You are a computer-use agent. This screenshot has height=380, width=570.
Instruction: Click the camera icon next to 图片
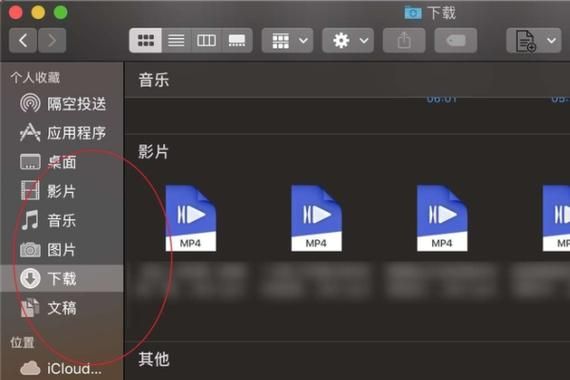30,250
